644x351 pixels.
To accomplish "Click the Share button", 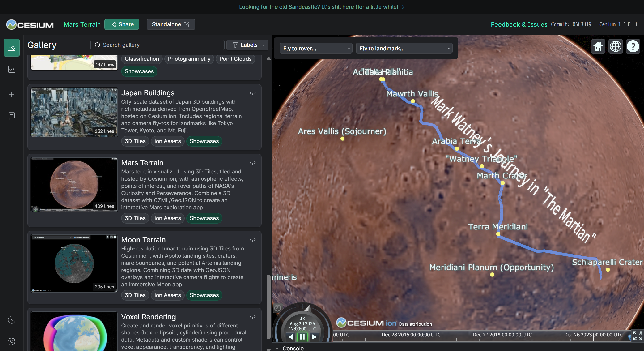I will click(x=122, y=24).
